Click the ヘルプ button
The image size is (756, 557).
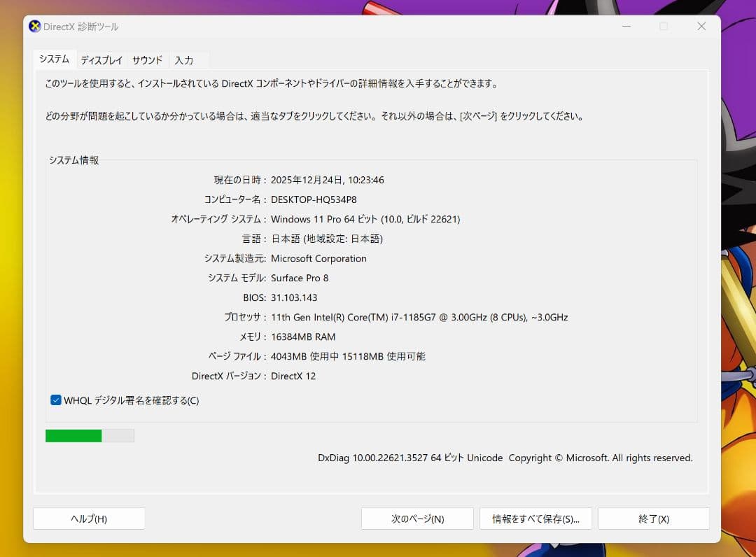click(89, 519)
